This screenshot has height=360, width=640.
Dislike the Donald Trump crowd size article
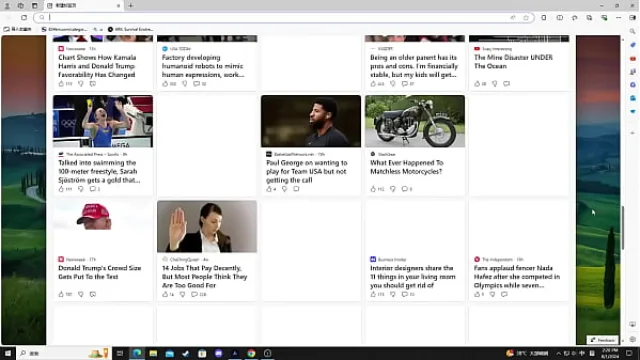(81, 294)
